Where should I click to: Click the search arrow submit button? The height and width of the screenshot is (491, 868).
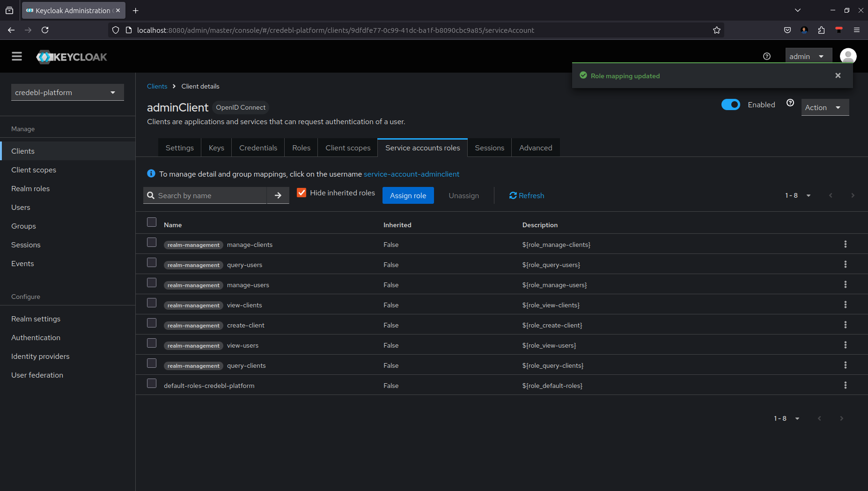[x=278, y=195]
